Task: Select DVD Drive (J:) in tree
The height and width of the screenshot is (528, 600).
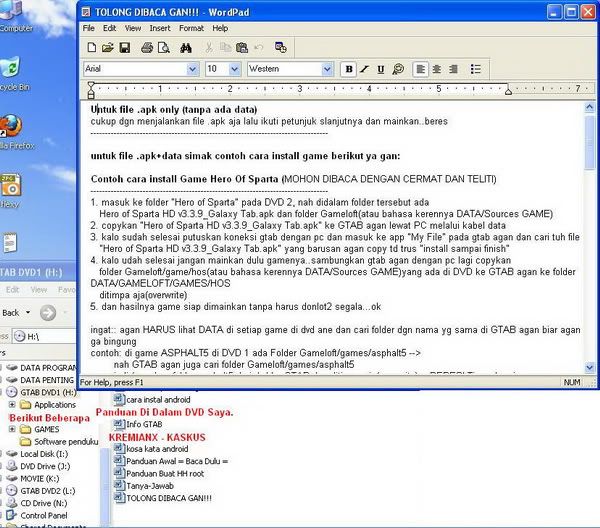Action: click(x=38, y=466)
